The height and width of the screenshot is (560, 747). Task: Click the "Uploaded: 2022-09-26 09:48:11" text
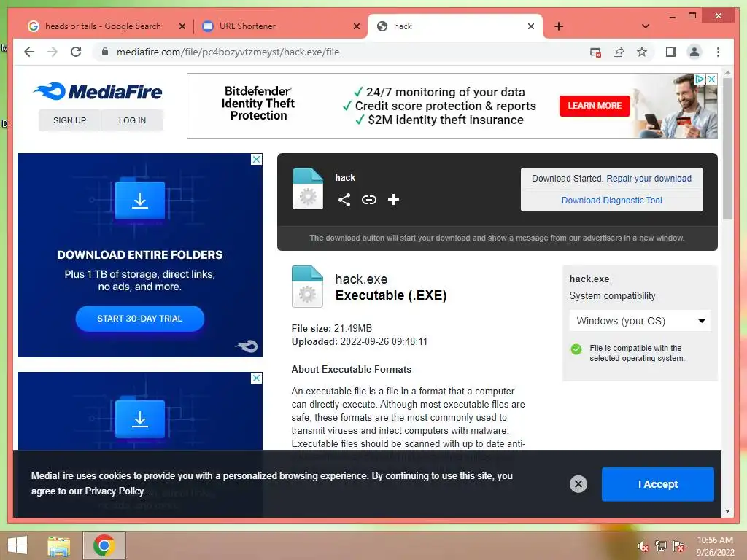(x=359, y=341)
